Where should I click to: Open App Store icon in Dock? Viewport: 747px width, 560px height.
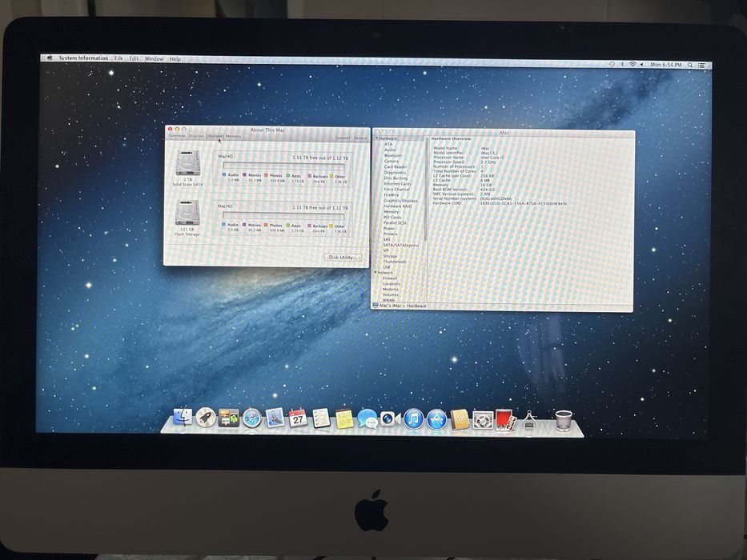pos(436,419)
